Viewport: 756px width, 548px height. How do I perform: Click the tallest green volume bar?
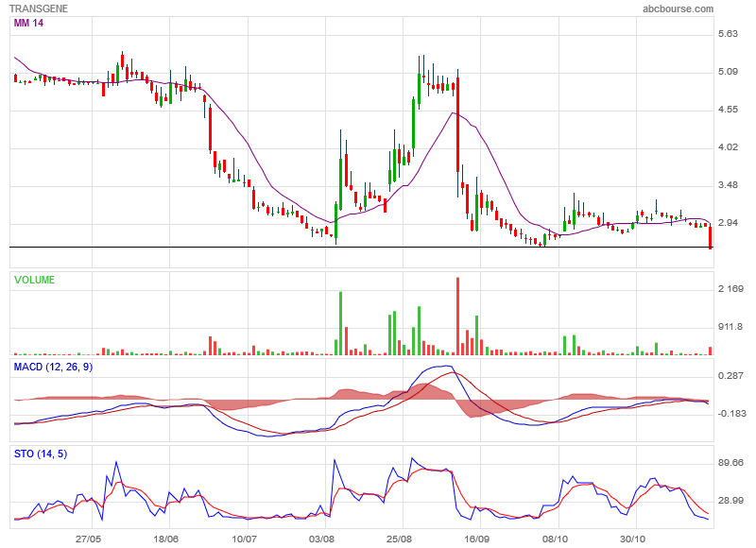[341, 323]
